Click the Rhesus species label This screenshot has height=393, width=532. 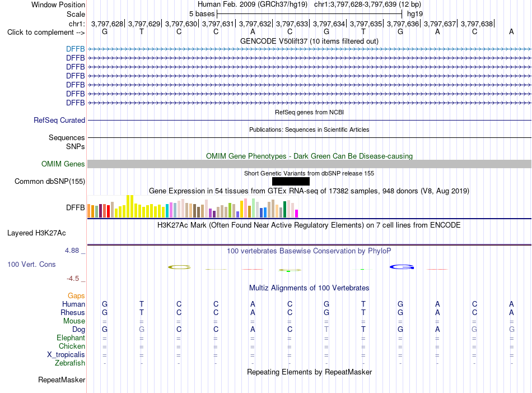(73, 312)
